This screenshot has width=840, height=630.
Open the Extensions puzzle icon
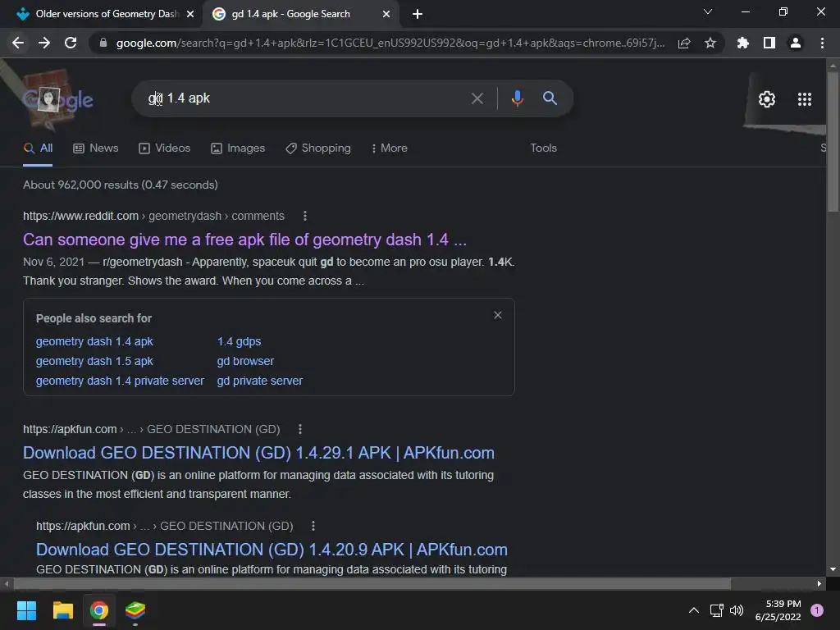click(742, 43)
